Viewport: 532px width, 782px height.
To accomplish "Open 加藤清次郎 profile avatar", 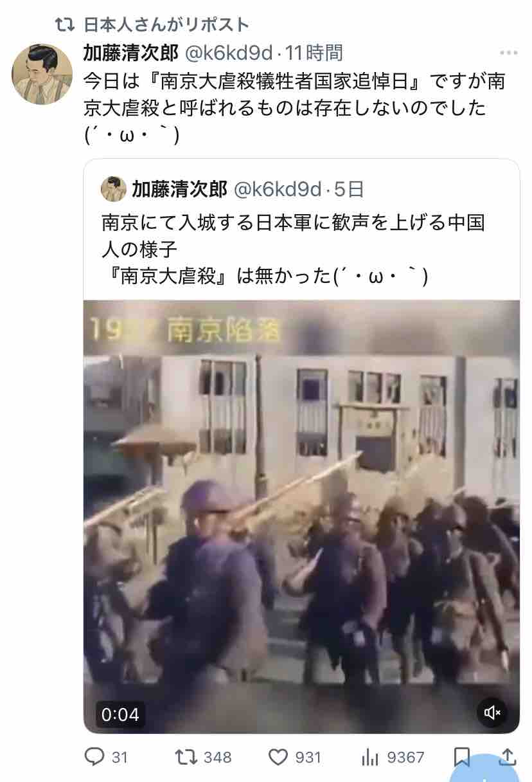I will coord(42,74).
